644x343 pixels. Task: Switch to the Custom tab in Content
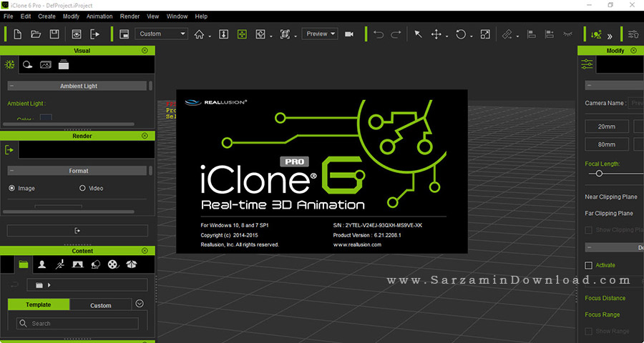(x=101, y=305)
